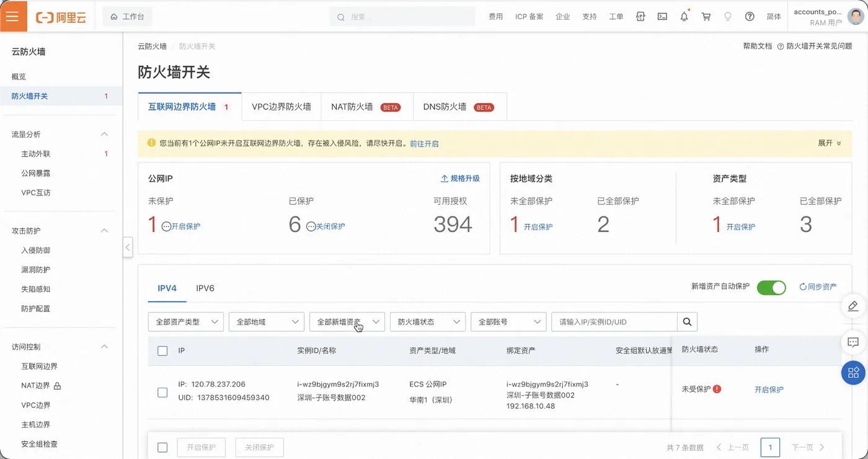Viewport: 868px width, 459px height.
Task: Open the API explorer icon in header
Action: click(640, 17)
